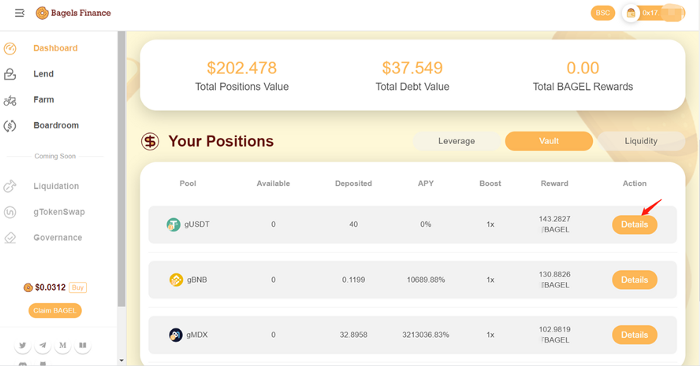
Task: Open the Liquidation menu item
Action: 56,186
